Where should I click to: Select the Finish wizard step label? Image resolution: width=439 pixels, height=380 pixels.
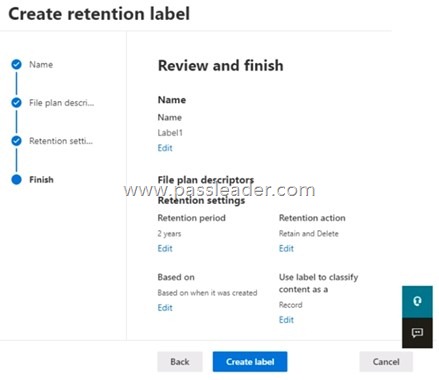pyautogui.click(x=41, y=180)
